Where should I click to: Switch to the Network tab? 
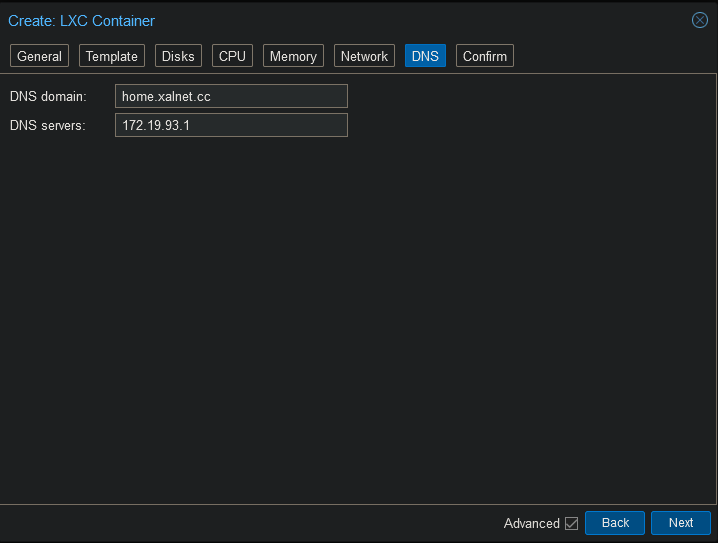pos(364,56)
